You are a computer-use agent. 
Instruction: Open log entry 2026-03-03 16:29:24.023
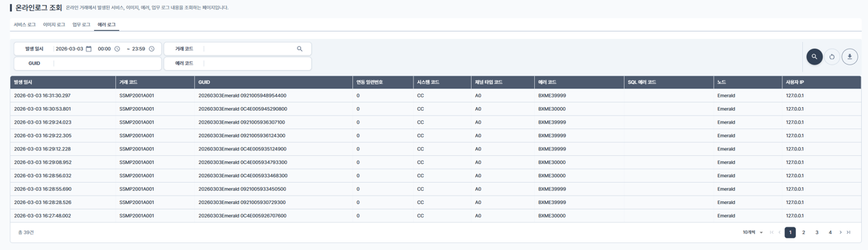click(x=42, y=122)
